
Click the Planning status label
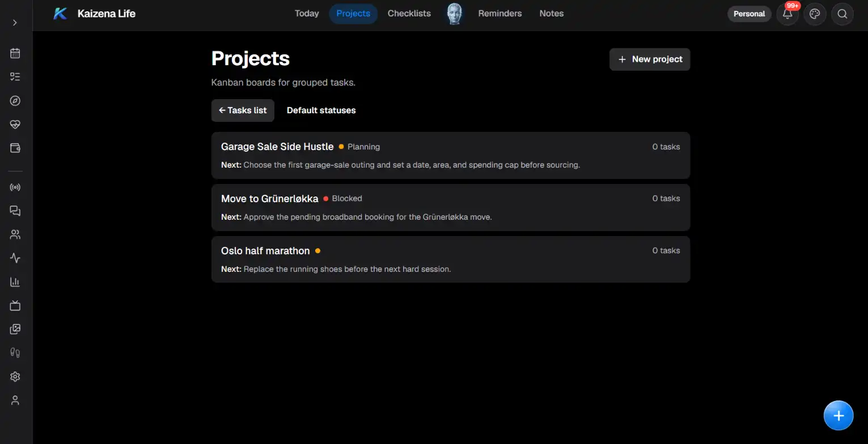pyautogui.click(x=363, y=147)
